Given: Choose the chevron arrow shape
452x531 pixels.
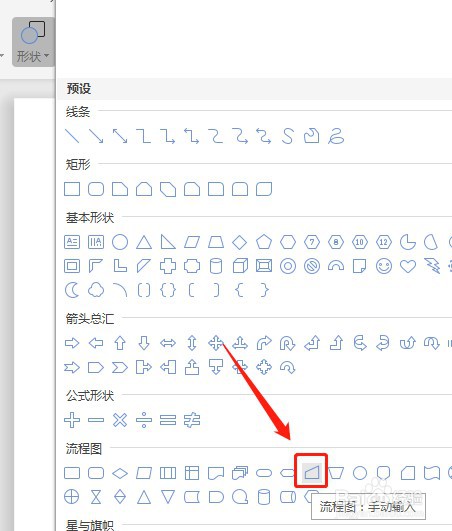Looking at the screenshot, I should tap(120, 367).
